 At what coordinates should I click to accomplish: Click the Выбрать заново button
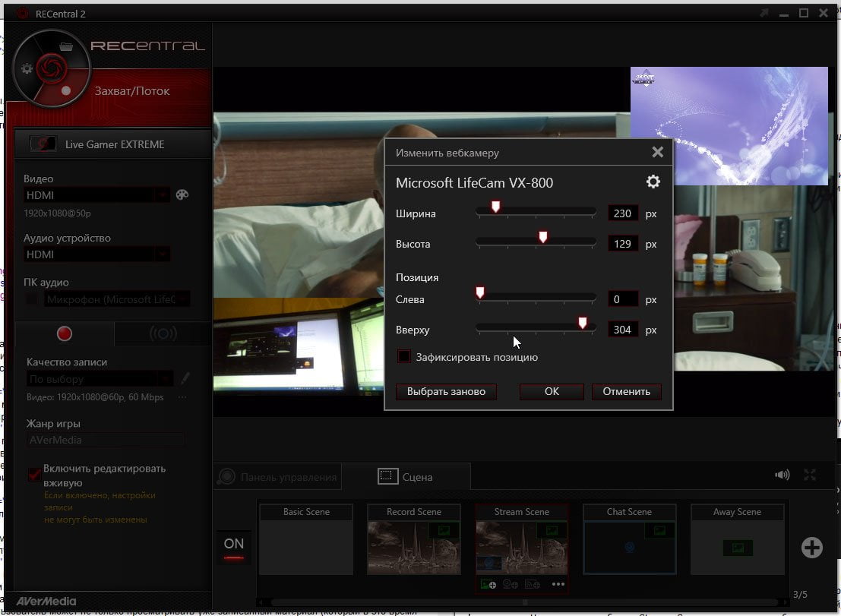click(446, 391)
